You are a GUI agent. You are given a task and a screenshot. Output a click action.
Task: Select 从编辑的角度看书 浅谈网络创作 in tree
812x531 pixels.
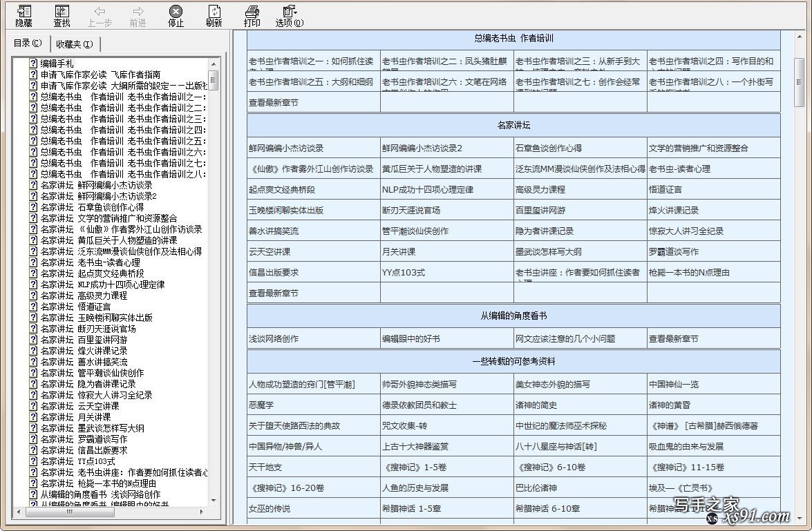pyautogui.click(x=100, y=494)
